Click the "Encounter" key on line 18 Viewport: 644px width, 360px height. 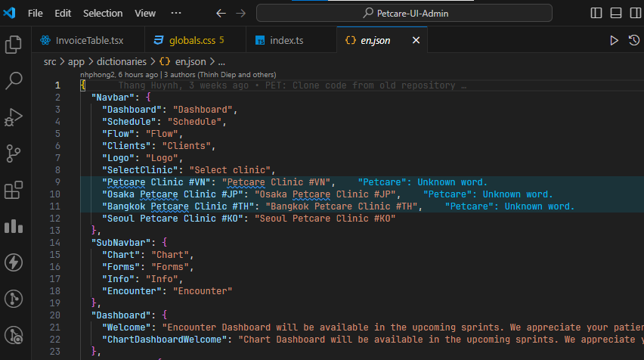coord(132,291)
